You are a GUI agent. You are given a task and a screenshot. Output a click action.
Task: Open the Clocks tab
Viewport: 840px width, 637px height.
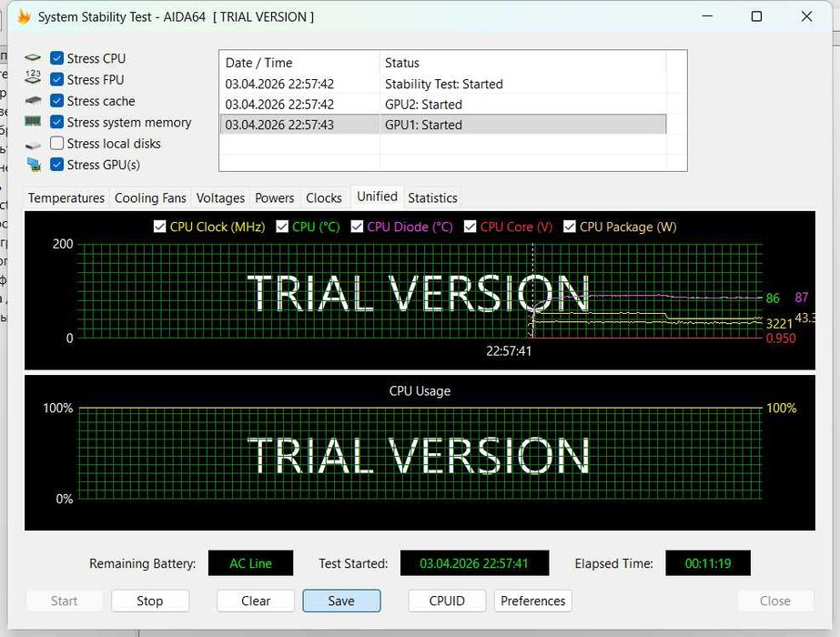coord(324,198)
